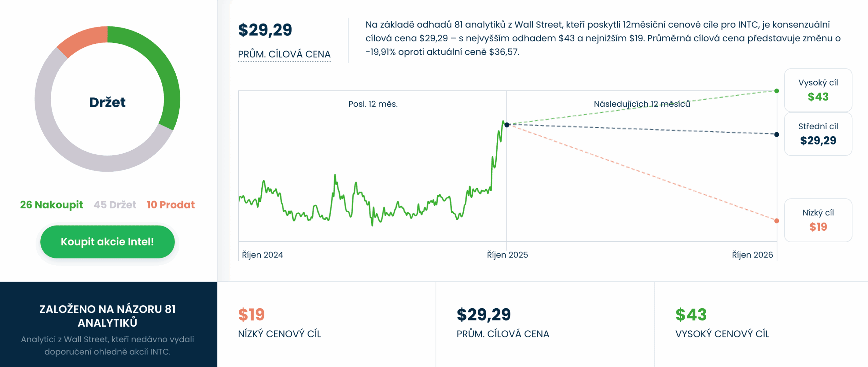Click the '26 Nakoupit' legend label
This screenshot has height=367, width=868.
pos(52,205)
